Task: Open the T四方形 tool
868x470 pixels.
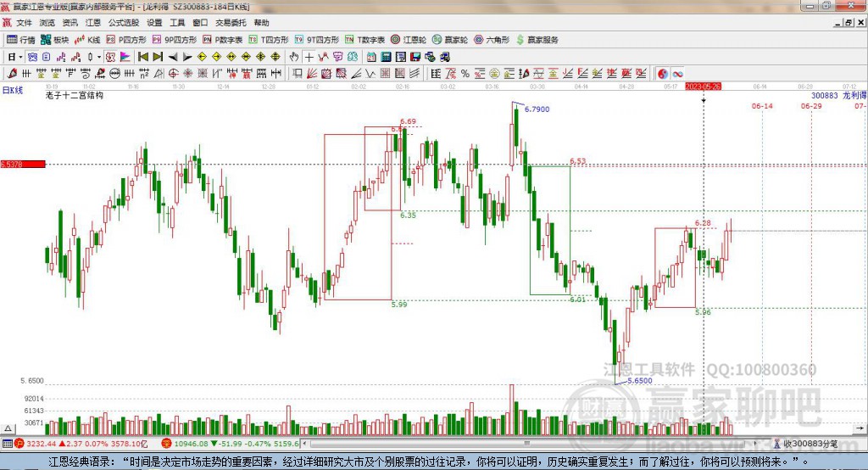Action: (x=269, y=40)
